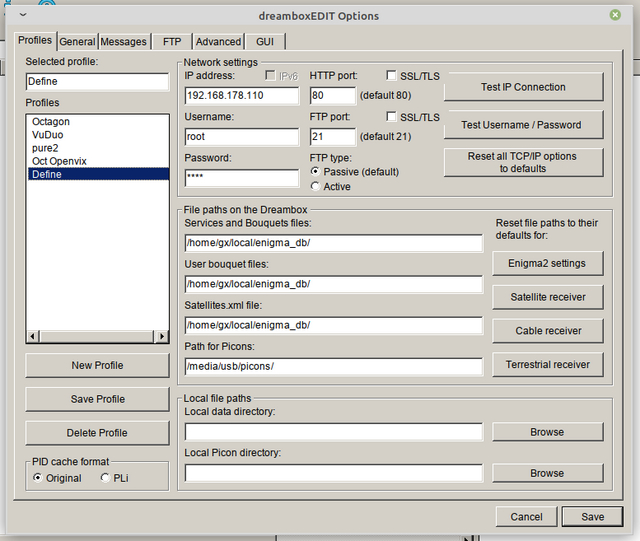
Task: Click the User bouquet files path field
Action: 333,284
